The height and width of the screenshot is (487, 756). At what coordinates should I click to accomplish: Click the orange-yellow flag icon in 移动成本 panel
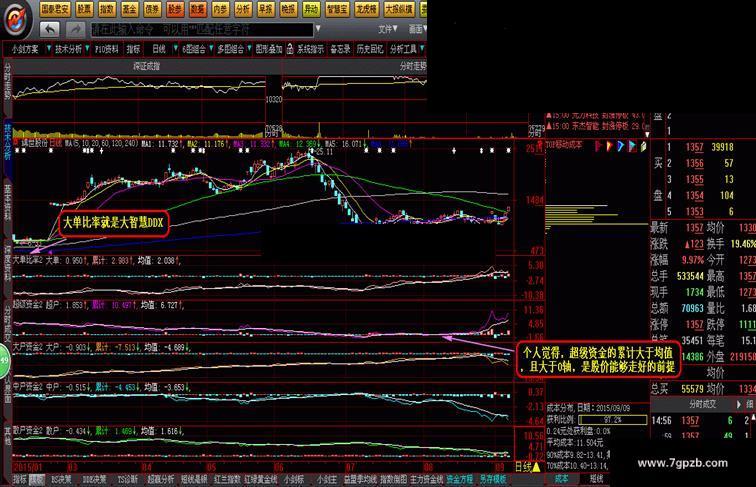coord(609,146)
